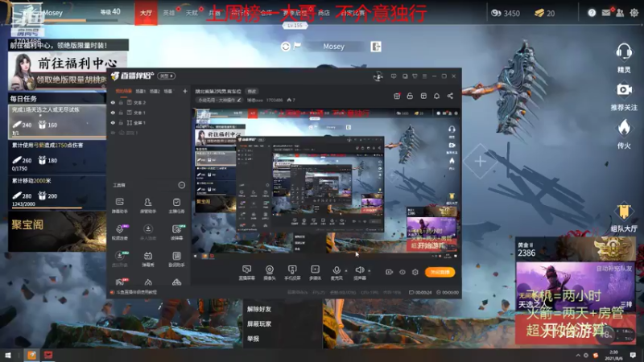Image resolution: width=644 pixels, height=362 pixels.
Task: Choose 解除好友 in the context menu
Action: (x=259, y=309)
